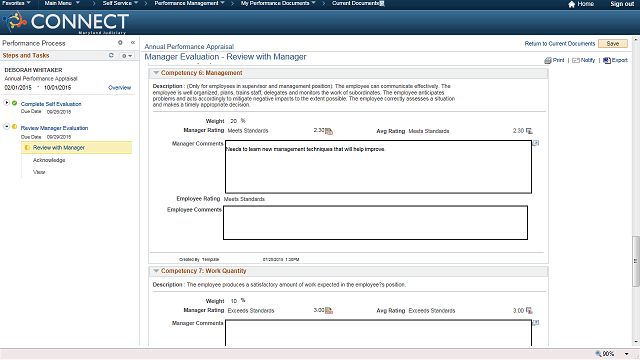This screenshot has height=360, width=640.
Task: Pop out Competency 7 Manager Comments editor
Action: tap(536, 322)
